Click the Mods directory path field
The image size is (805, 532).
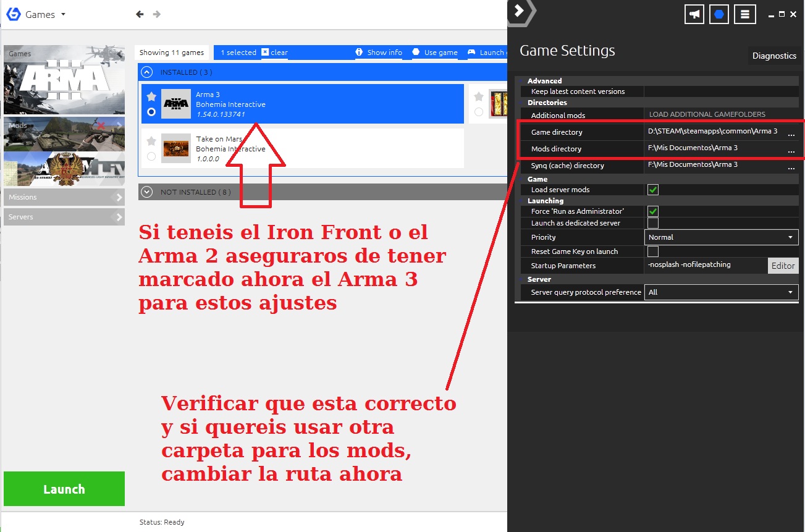[x=714, y=148]
